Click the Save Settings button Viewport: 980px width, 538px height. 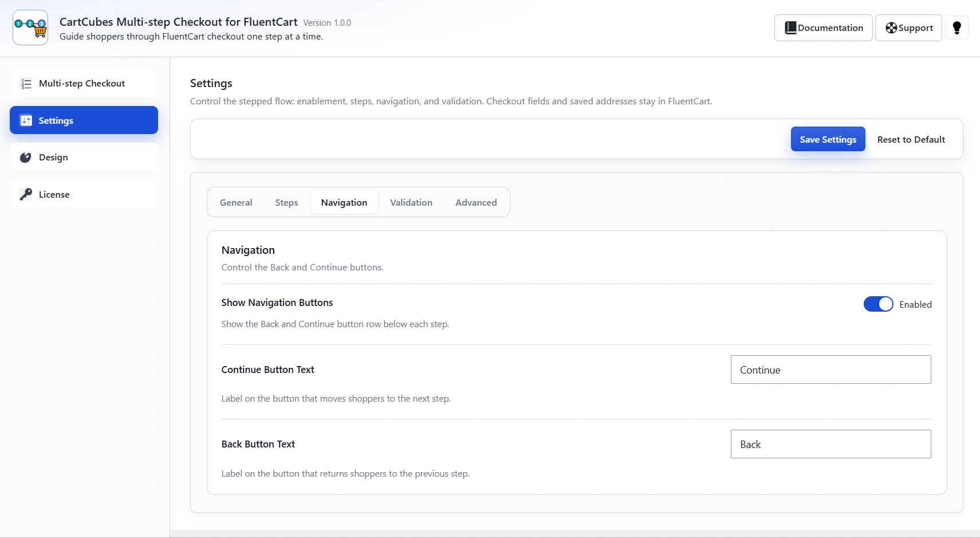click(828, 139)
